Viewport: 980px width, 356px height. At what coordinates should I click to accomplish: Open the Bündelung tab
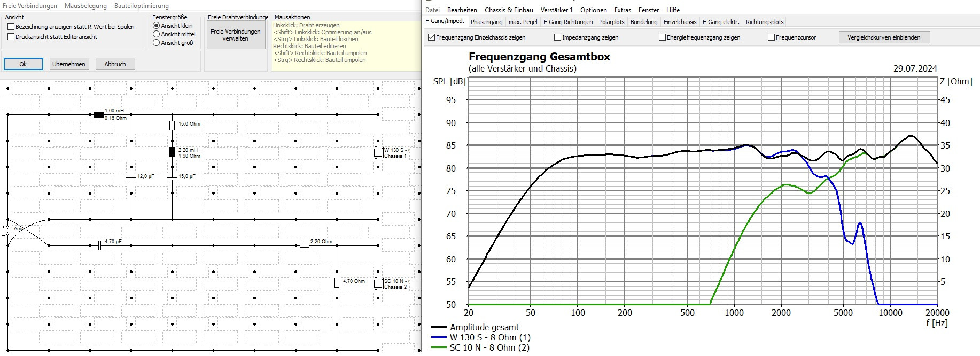[643, 22]
